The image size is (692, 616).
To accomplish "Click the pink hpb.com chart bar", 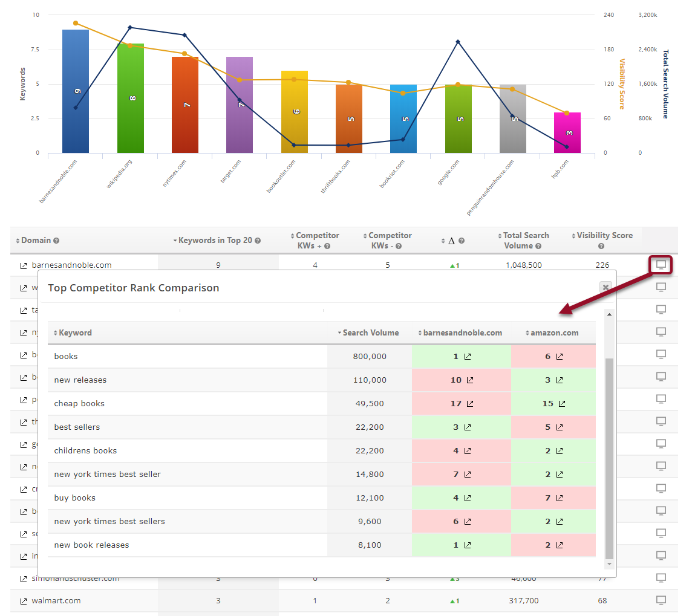I will point(567,132).
